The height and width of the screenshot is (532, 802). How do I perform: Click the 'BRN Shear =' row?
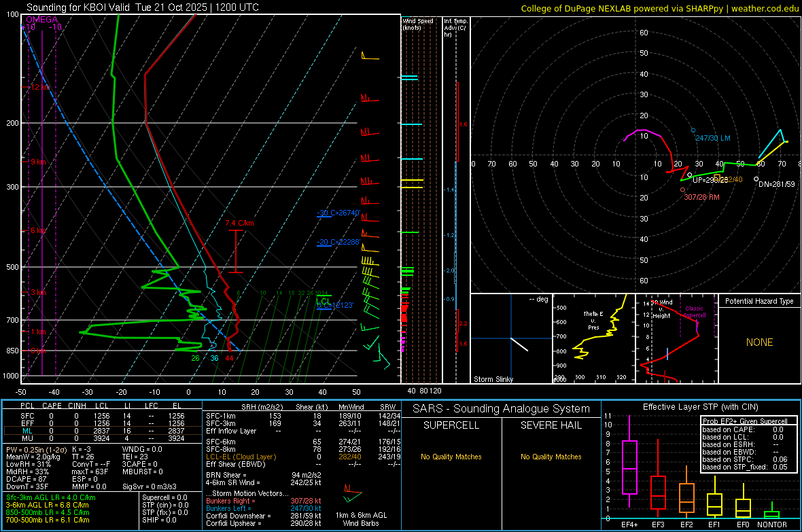click(264, 475)
